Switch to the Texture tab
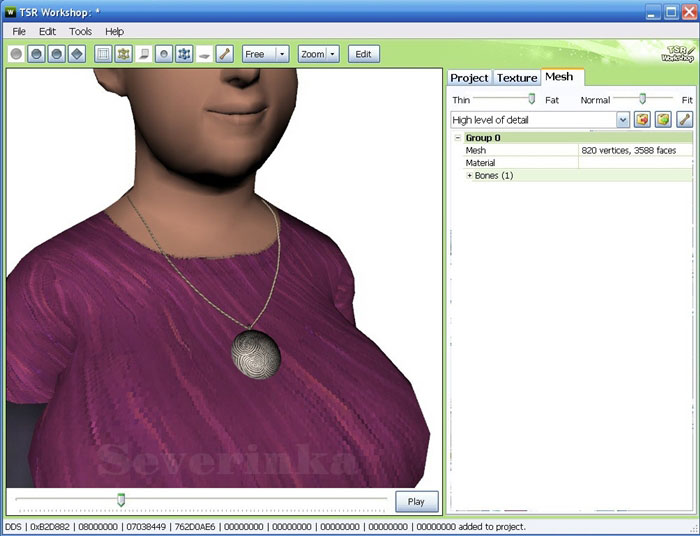 click(517, 78)
